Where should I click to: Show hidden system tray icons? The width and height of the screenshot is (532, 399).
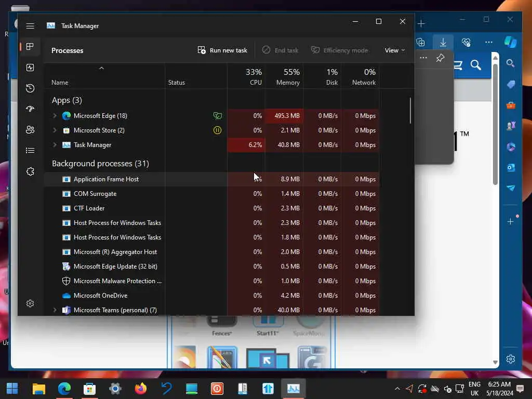(x=397, y=389)
